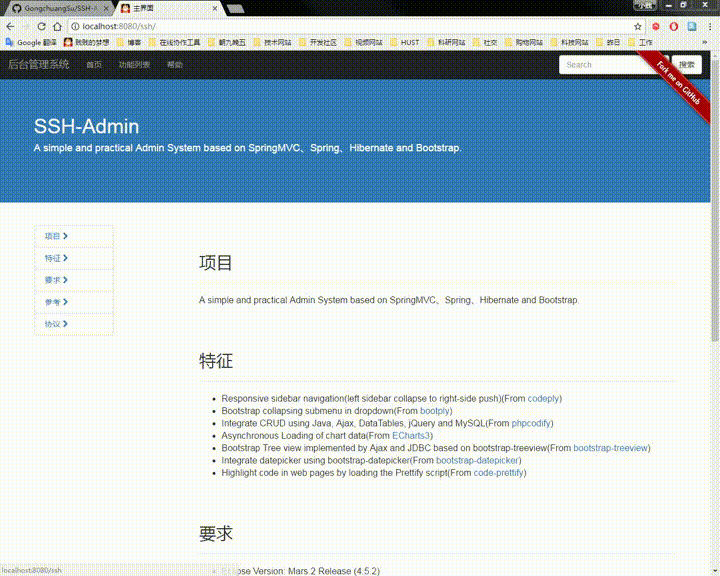Go back with browser back arrow
The width and height of the screenshot is (720, 576).
tap(10, 26)
